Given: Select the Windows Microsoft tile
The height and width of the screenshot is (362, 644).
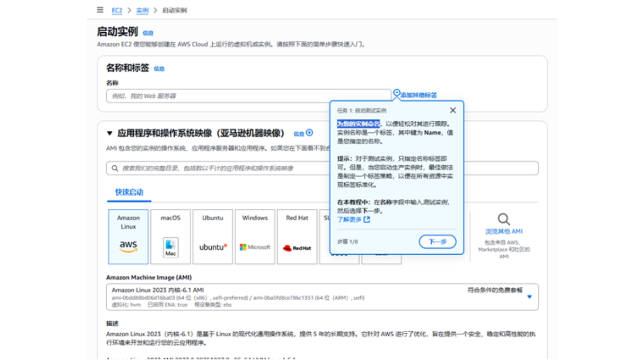Looking at the screenshot, I should (x=255, y=237).
